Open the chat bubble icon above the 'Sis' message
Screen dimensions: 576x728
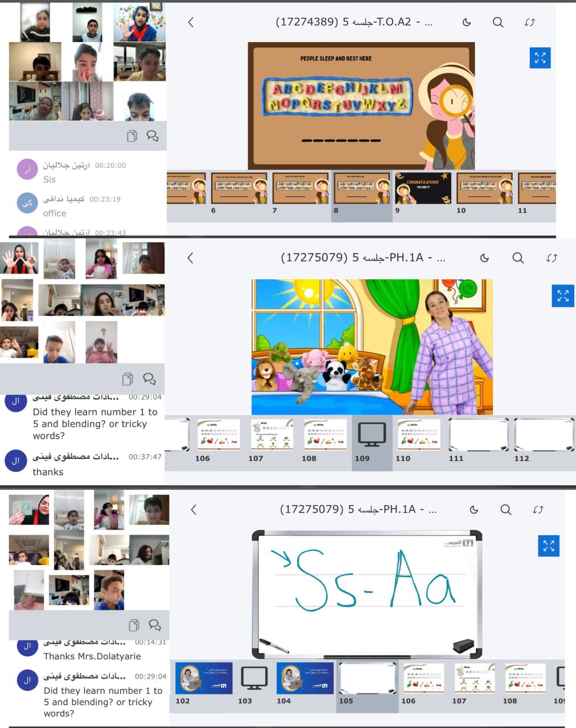[153, 136]
